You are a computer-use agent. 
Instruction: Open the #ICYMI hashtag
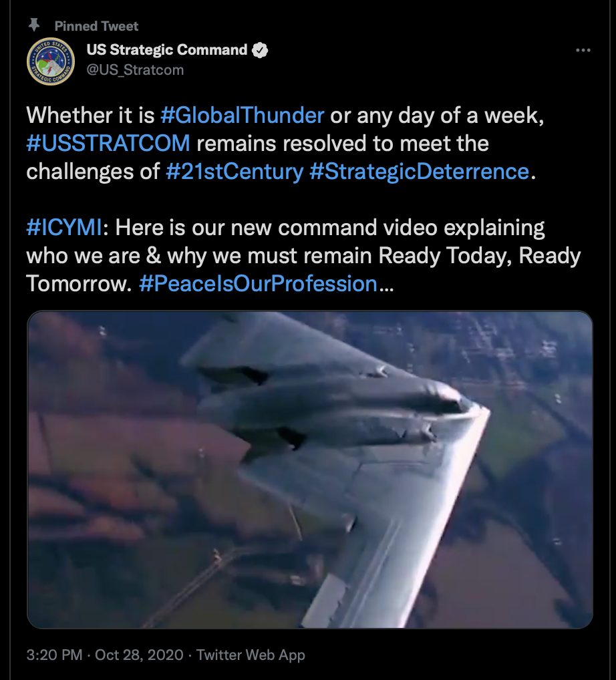coord(65,227)
